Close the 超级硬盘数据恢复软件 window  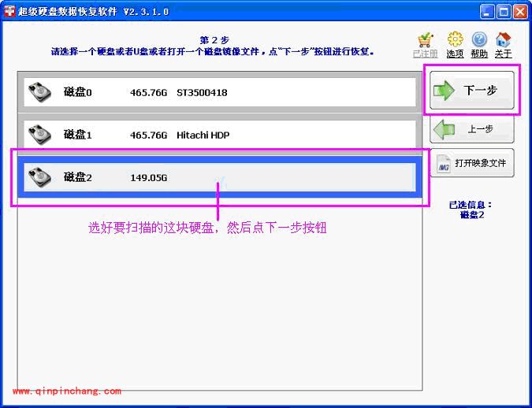pyautogui.click(x=519, y=12)
